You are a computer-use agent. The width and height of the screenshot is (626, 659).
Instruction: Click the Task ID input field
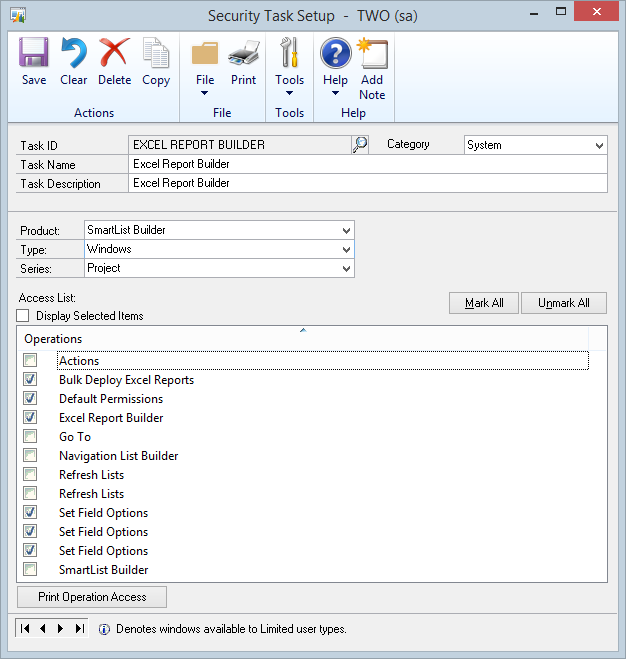[x=240, y=145]
